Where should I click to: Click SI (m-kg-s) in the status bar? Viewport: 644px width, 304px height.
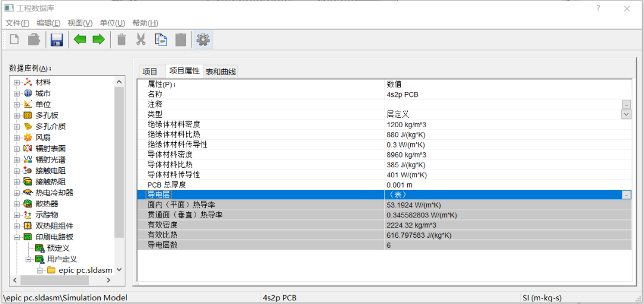coord(542,297)
